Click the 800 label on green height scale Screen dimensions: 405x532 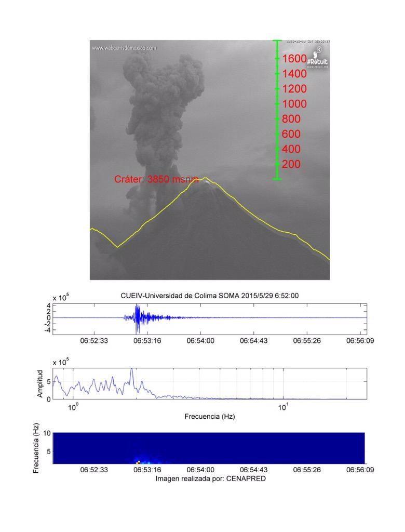291,119
